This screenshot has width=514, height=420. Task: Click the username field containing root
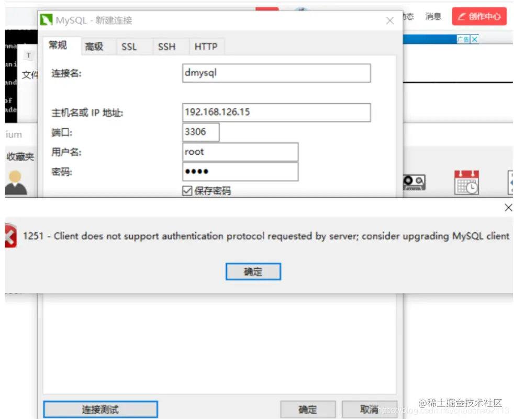tap(240, 152)
